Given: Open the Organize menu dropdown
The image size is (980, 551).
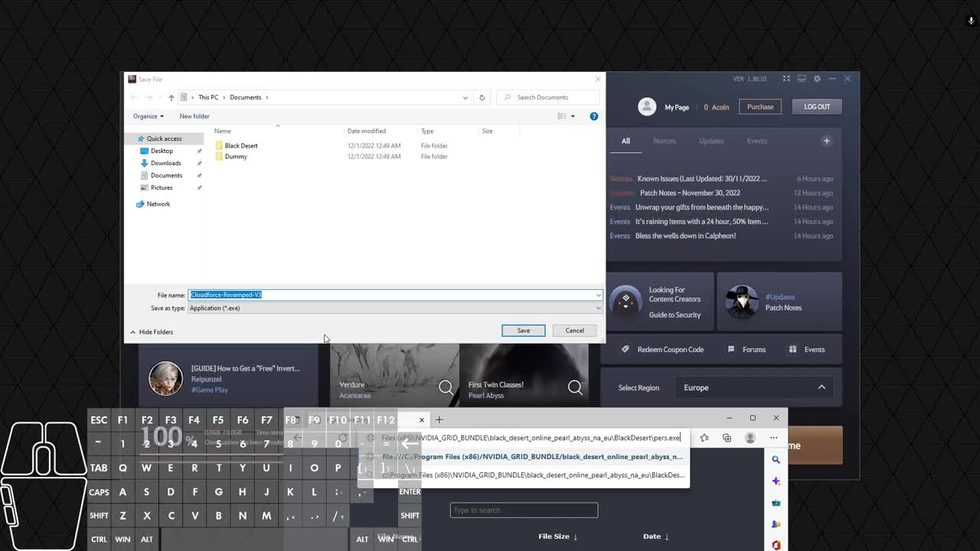Looking at the screenshot, I should (148, 116).
